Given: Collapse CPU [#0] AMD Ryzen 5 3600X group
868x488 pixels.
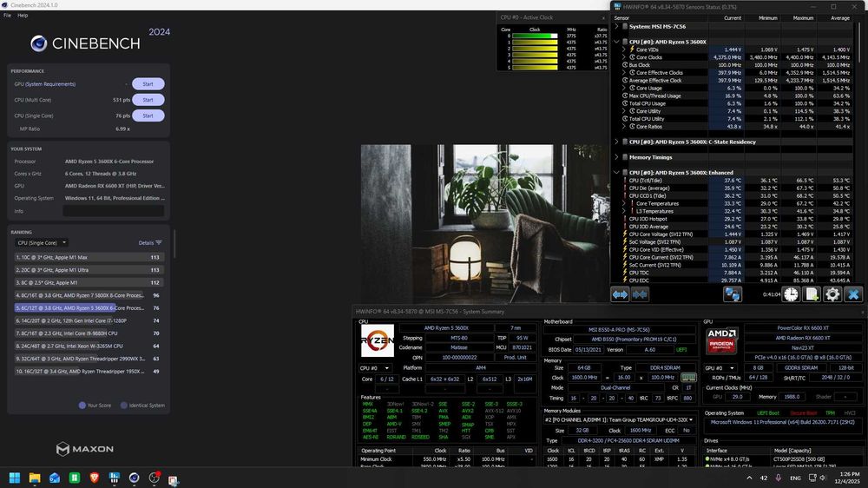Looking at the screenshot, I should (616, 42).
